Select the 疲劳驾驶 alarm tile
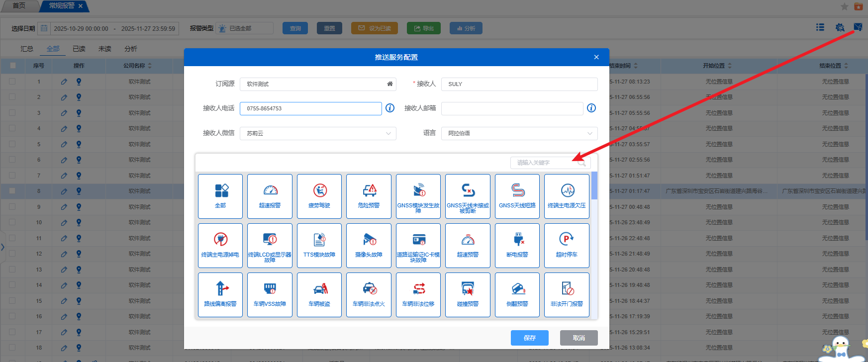 tap(319, 196)
